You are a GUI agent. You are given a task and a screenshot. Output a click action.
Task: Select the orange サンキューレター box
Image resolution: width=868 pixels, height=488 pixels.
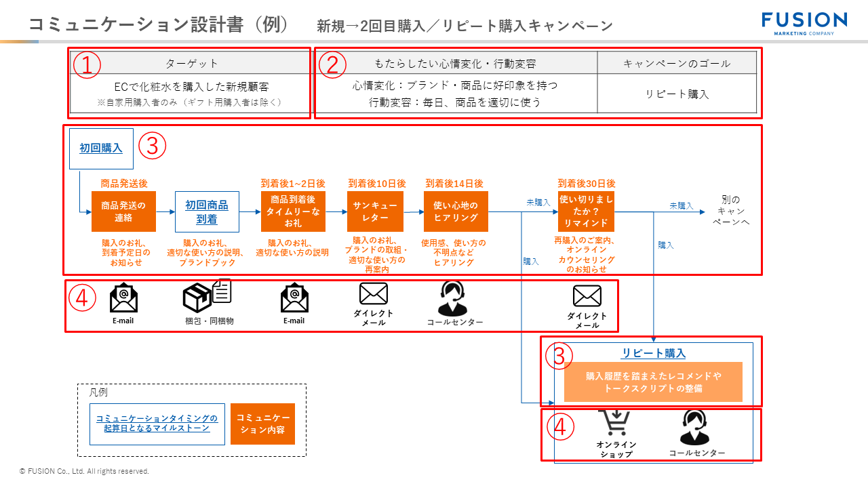point(375,211)
